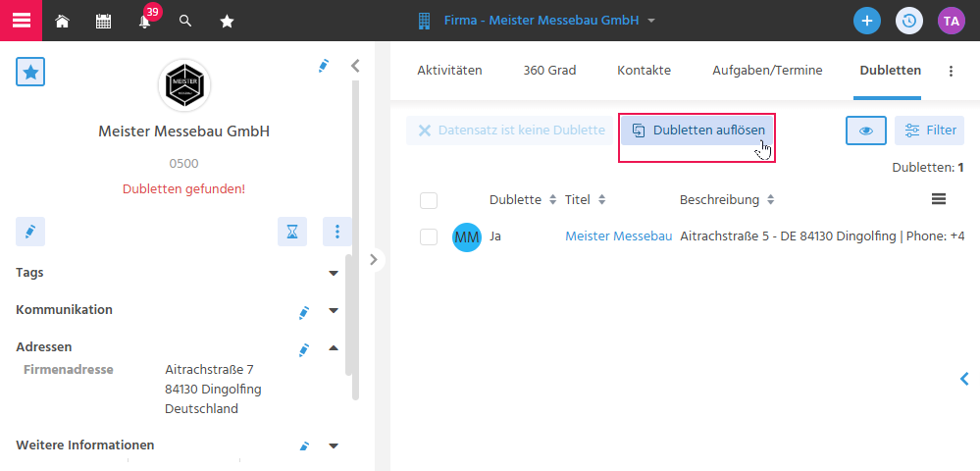
Task: Collapse the Adressen section arrow
Action: [x=334, y=347]
